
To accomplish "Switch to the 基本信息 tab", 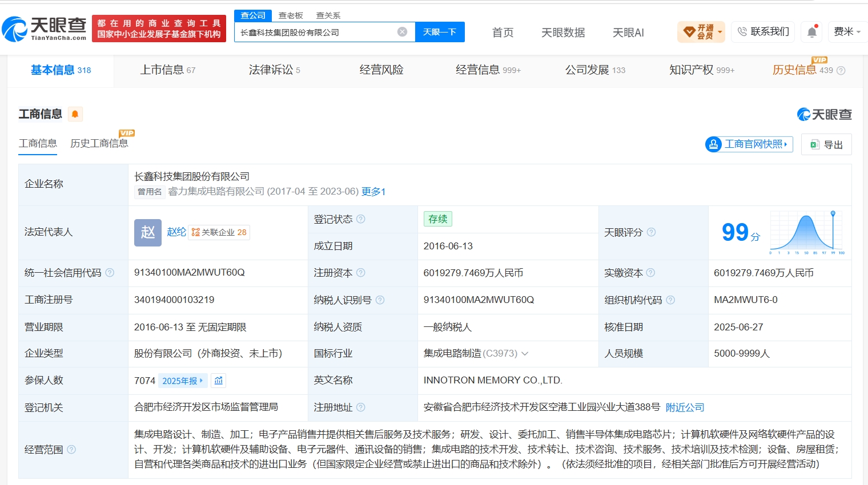I will 61,70.
